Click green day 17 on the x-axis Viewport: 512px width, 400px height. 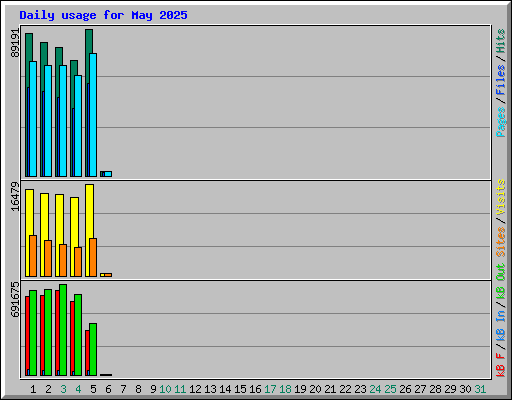point(270,389)
